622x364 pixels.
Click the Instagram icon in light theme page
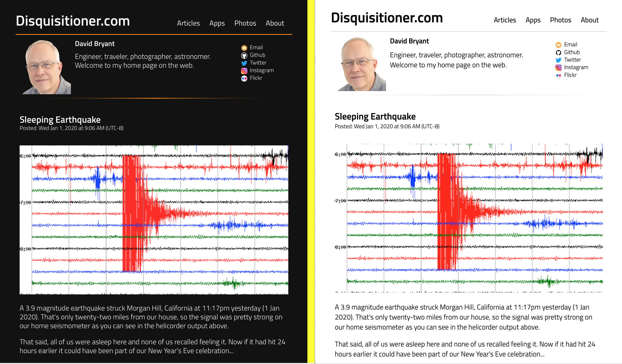[558, 68]
